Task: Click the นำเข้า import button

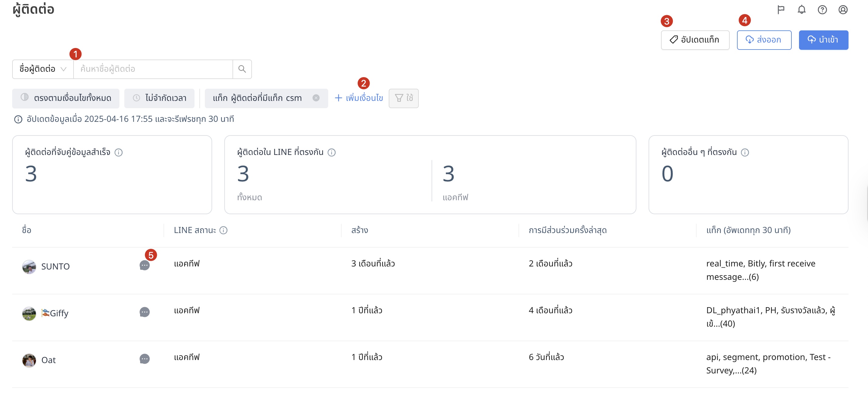Action: pyautogui.click(x=823, y=40)
